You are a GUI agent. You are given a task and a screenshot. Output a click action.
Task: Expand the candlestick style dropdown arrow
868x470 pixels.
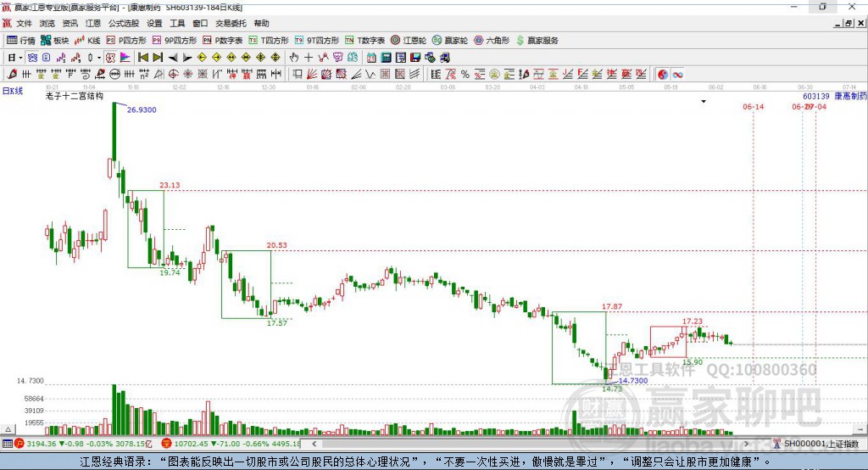[99, 58]
